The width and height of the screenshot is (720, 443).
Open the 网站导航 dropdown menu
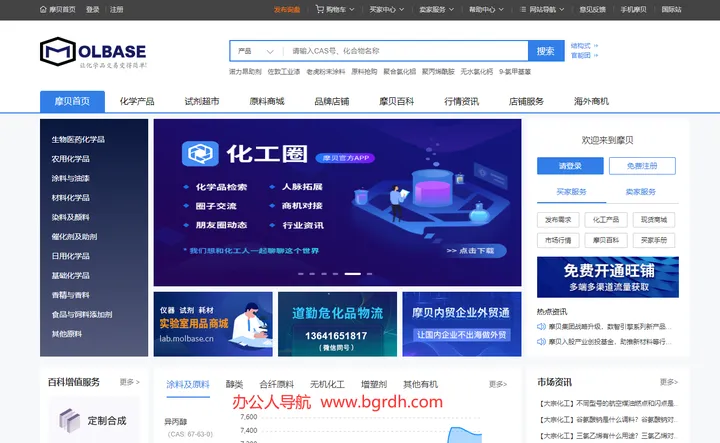(x=542, y=9)
